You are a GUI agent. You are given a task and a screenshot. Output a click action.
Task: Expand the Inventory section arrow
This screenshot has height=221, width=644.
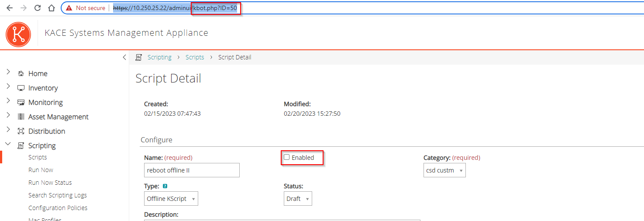click(8, 86)
